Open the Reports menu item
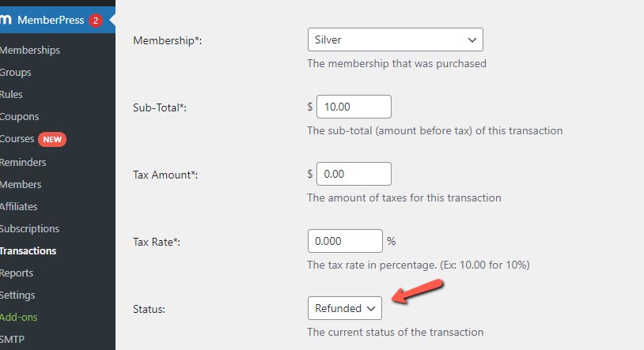Screen dimensions: 644x350 [17, 273]
